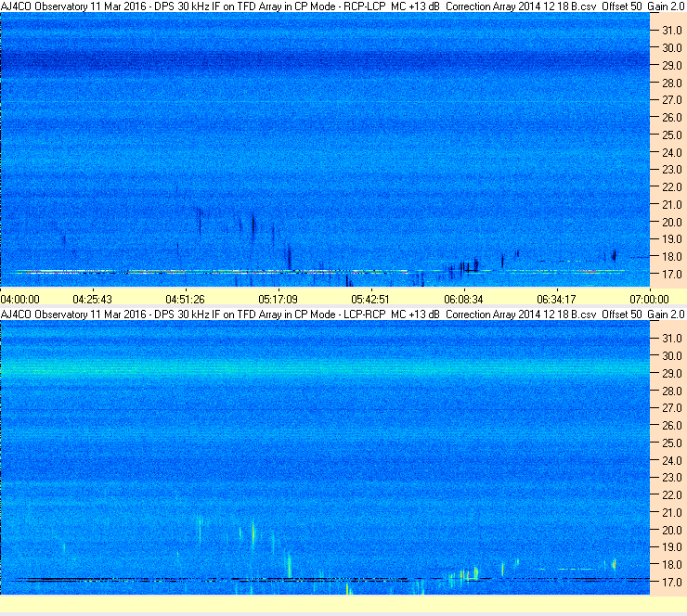Click 19.0 frequency label in RCP-LCP chart
The width and height of the screenshot is (687, 616).
(671, 239)
